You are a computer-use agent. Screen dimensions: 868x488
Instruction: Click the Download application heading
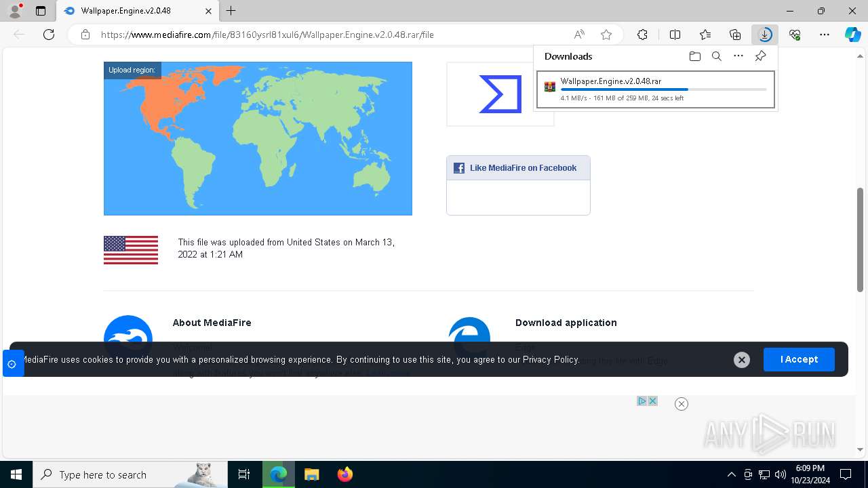(566, 323)
